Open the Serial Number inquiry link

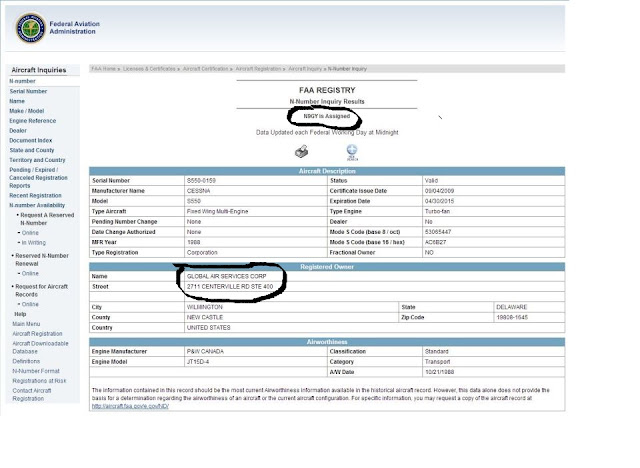[28, 91]
